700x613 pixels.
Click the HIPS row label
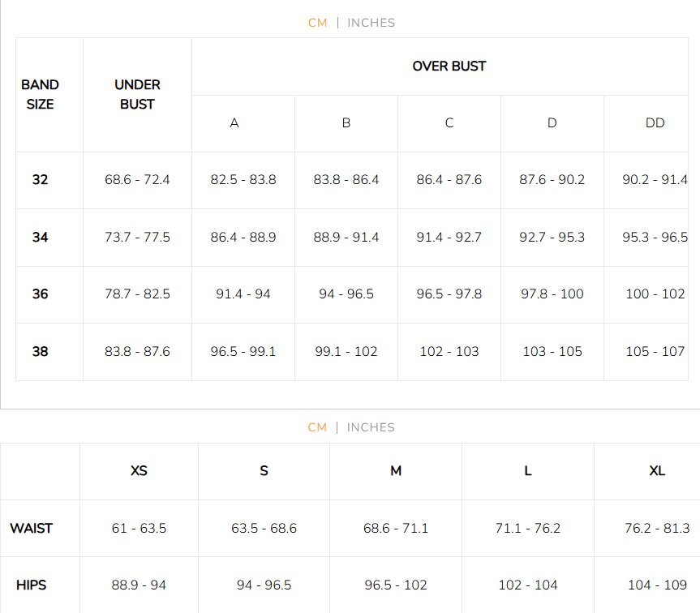[32, 585]
